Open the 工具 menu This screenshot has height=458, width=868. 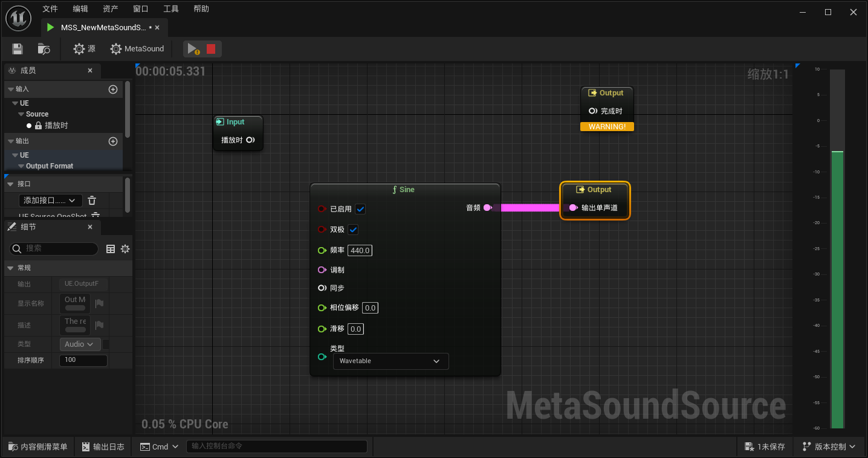pos(171,9)
